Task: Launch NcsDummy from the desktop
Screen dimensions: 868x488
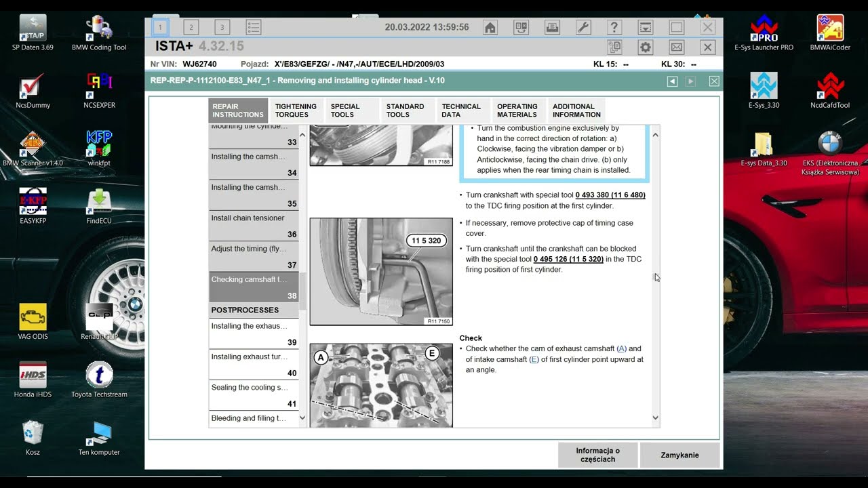Action: pyautogui.click(x=33, y=90)
